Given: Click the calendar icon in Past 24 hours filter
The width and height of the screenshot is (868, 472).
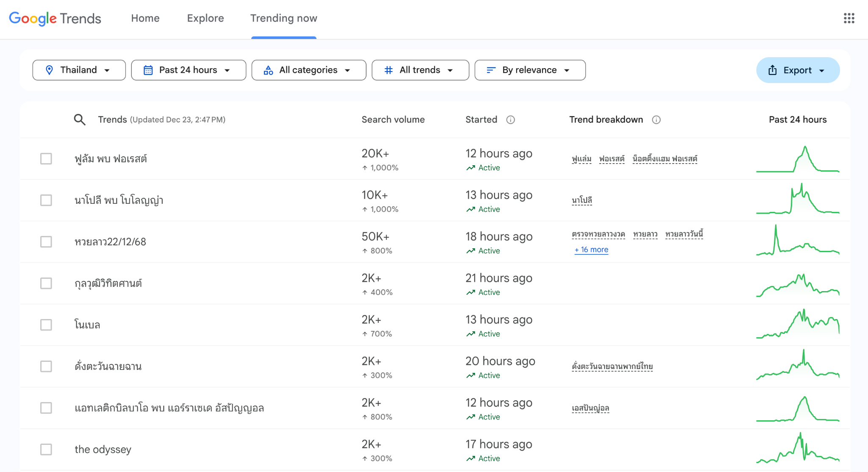Looking at the screenshot, I should pyautogui.click(x=148, y=70).
